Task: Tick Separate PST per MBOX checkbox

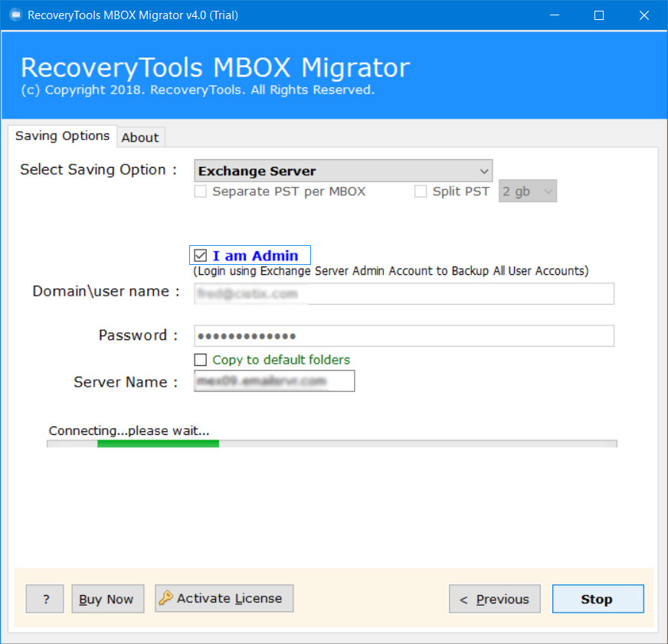Action: (x=200, y=191)
